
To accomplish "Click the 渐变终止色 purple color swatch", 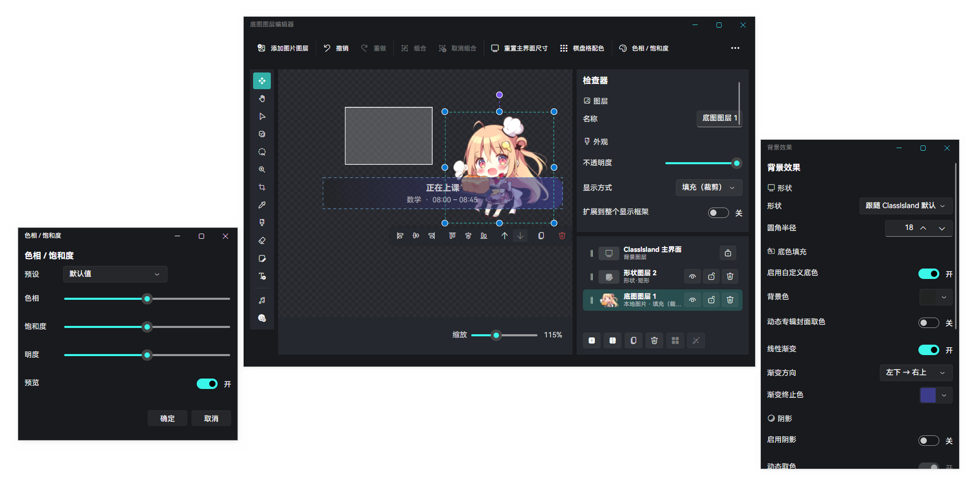I will [x=928, y=395].
